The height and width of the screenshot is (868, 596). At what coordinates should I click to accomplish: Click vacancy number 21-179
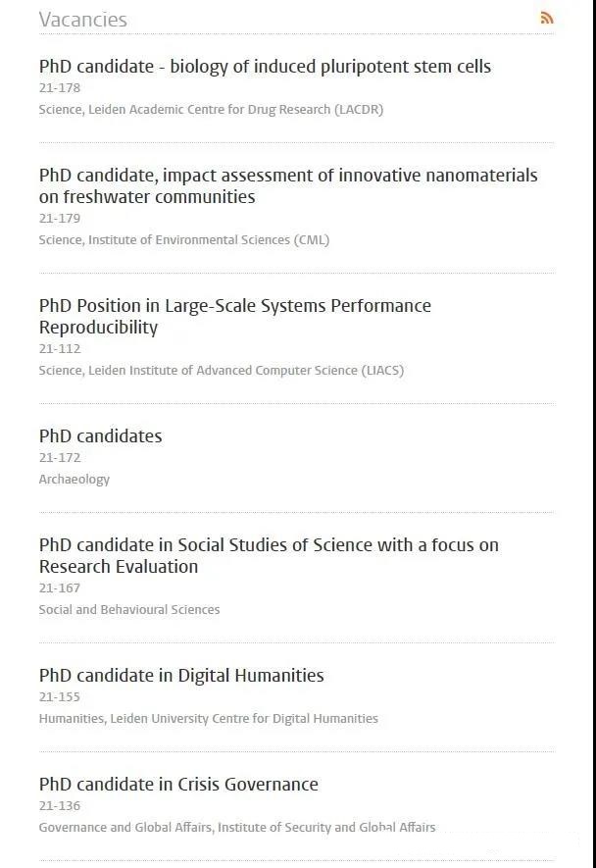tap(59, 219)
